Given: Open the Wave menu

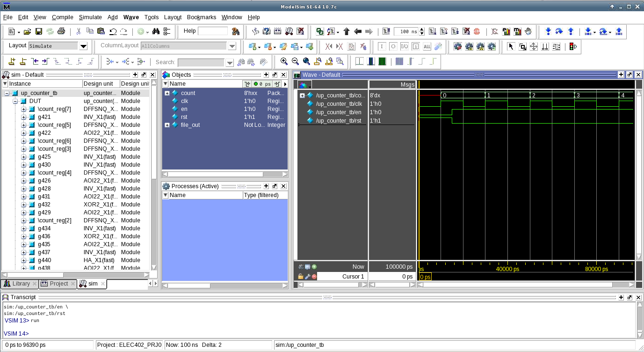Looking at the screenshot, I should click(131, 17).
